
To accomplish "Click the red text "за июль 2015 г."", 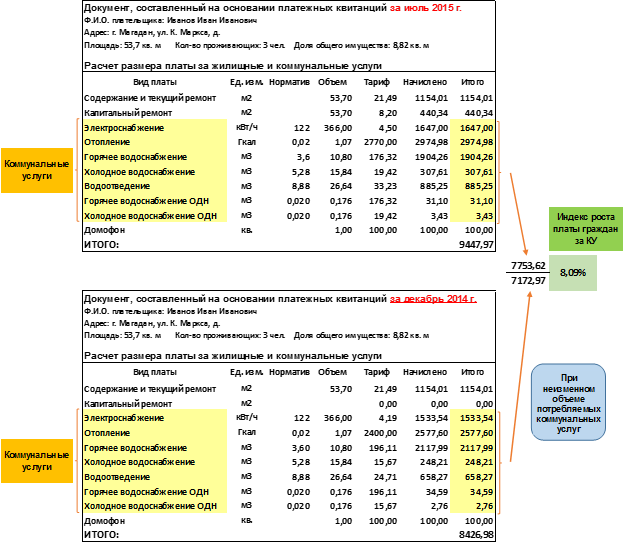I will (x=425, y=8).
